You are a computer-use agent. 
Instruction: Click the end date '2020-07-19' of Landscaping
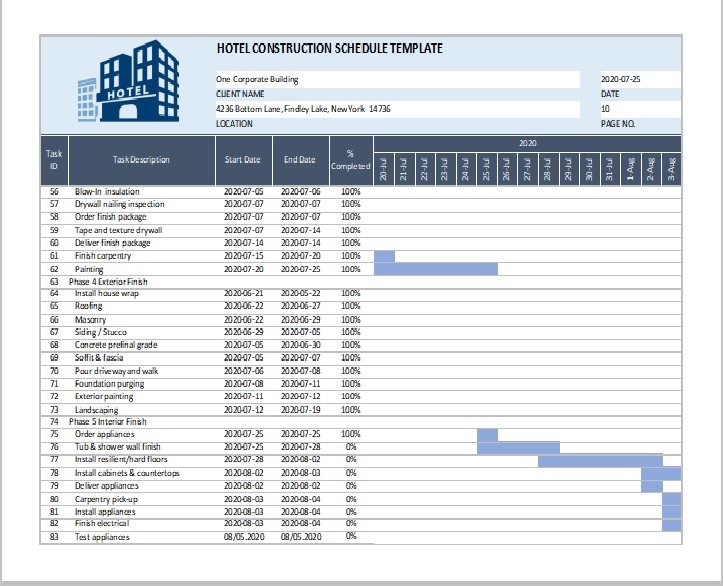301,410
